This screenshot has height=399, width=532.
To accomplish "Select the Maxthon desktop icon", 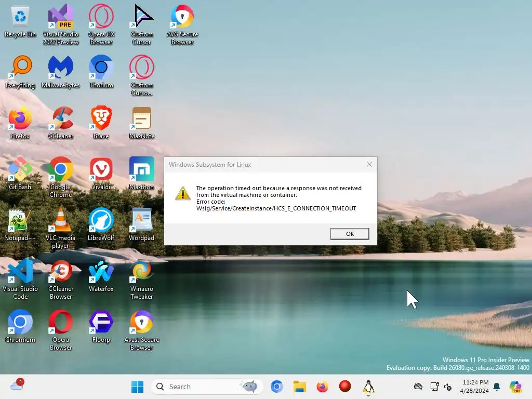I will coord(142,174).
